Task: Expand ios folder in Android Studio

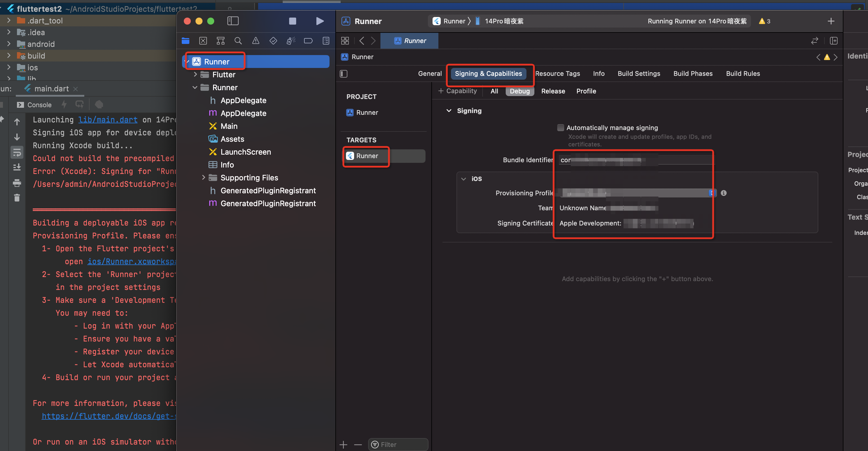Action: [9, 67]
